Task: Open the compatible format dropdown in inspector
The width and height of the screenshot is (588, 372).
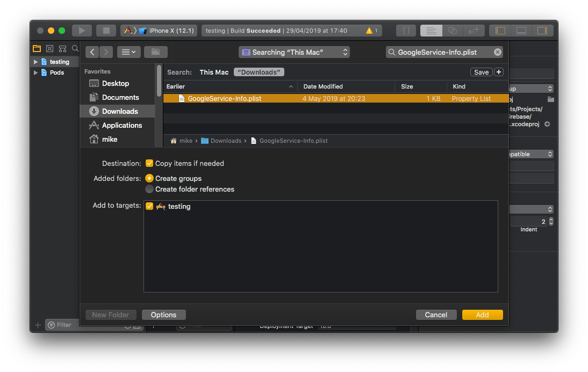Action: click(x=532, y=154)
